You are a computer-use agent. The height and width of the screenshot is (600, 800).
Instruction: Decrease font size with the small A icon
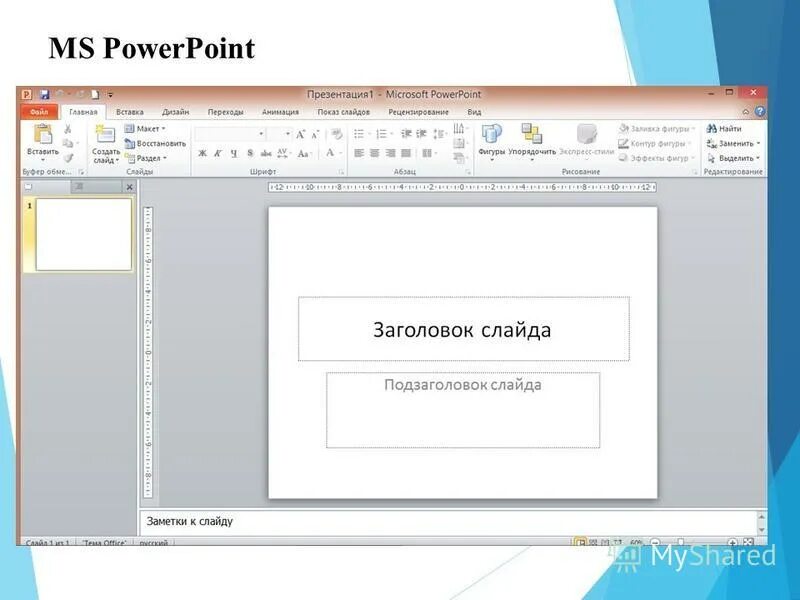click(315, 135)
